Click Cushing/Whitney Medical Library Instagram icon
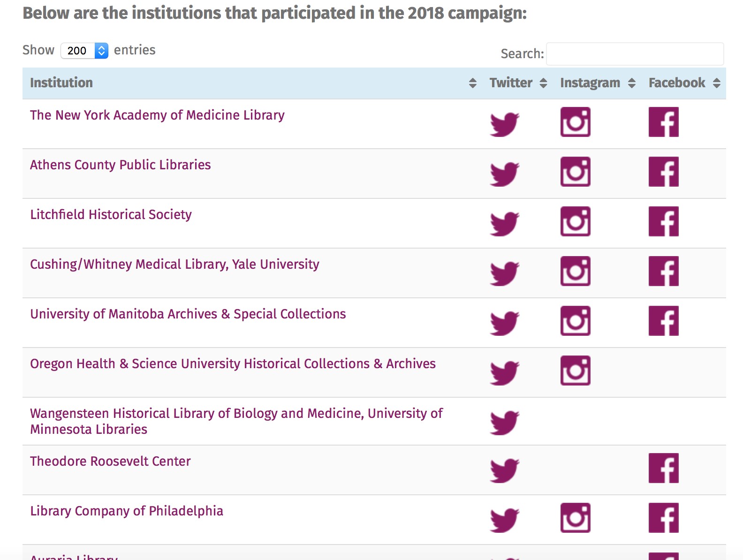This screenshot has width=743, height=560. coord(575,271)
